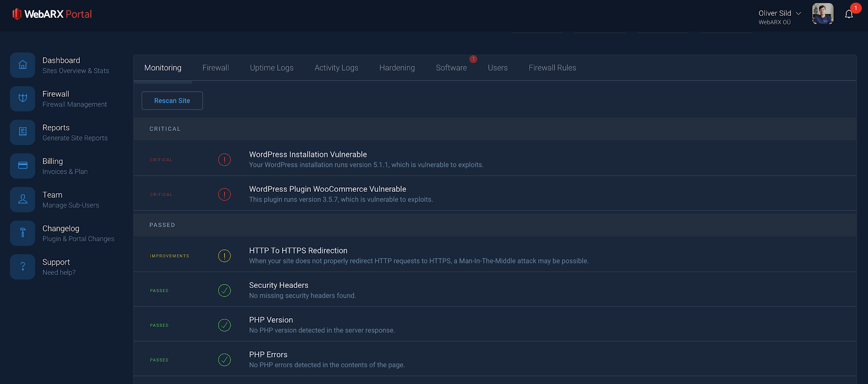The height and width of the screenshot is (384, 868).
Task: Click the Rescan Site button
Action: [x=172, y=100]
